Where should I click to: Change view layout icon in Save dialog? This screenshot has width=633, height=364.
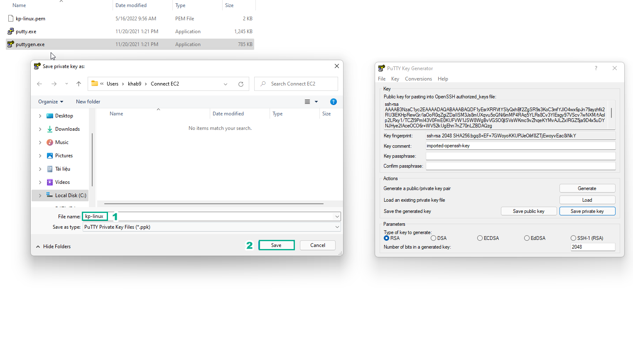(x=307, y=102)
